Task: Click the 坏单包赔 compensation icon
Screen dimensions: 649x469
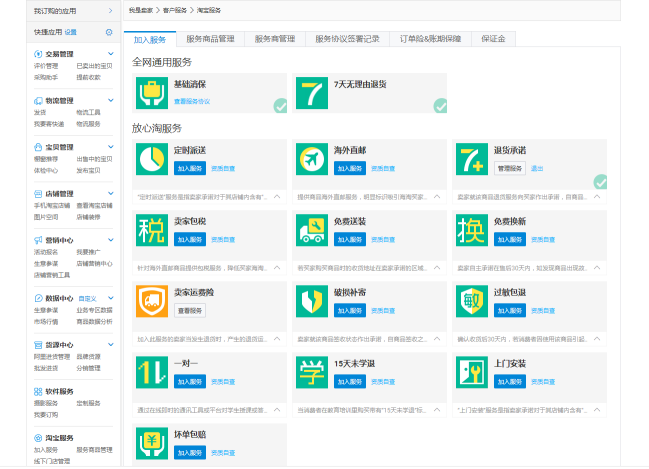Action: pos(151,441)
